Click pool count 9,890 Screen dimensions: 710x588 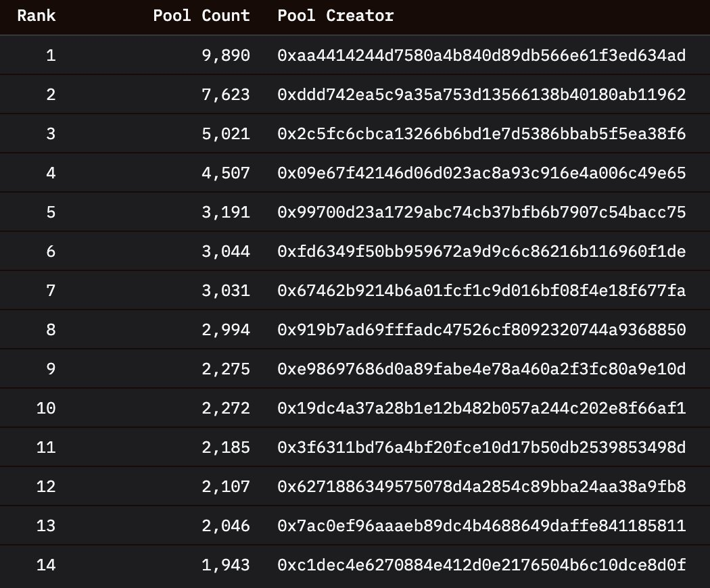tap(226, 55)
